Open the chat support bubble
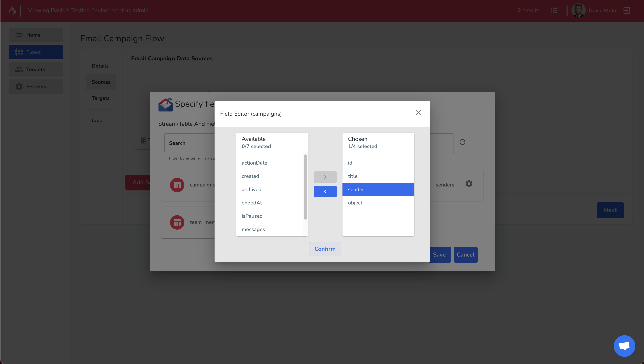Screen dimensions: 644x364 click(x=624, y=346)
